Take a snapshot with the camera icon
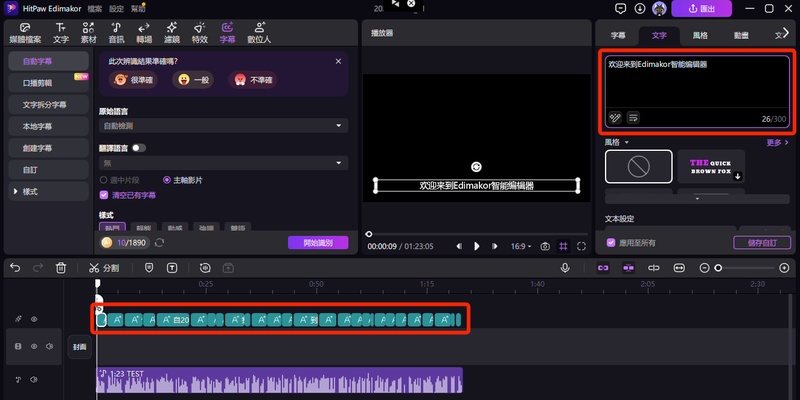The width and height of the screenshot is (800, 400). [x=545, y=246]
